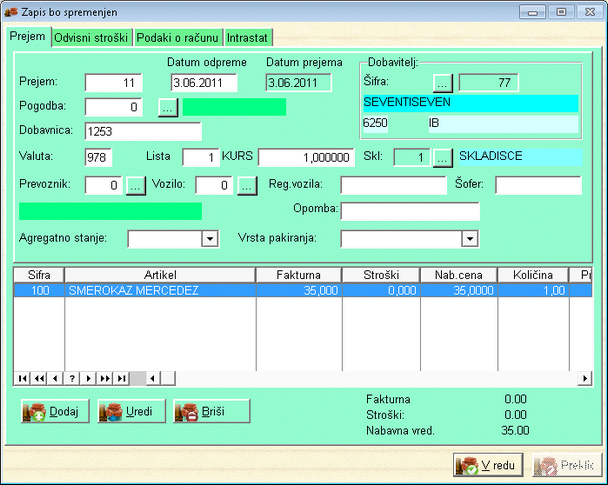
Task: Go to the previous record arrow
Action: coord(56,378)
